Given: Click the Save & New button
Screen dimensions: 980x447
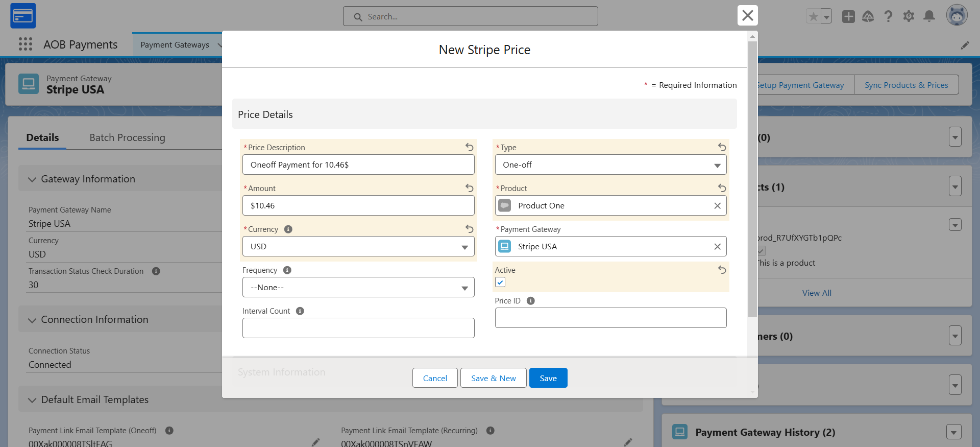Looking at the screenshot, I should point(493,378).
